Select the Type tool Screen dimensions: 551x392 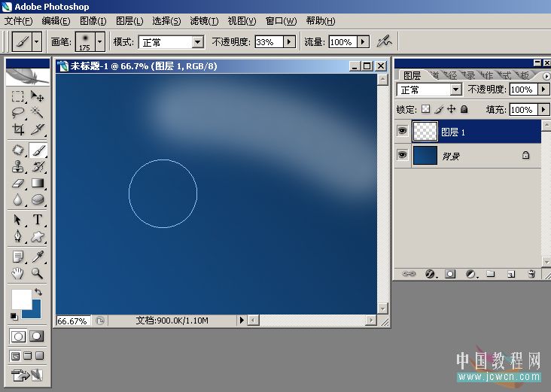(37, 220)
